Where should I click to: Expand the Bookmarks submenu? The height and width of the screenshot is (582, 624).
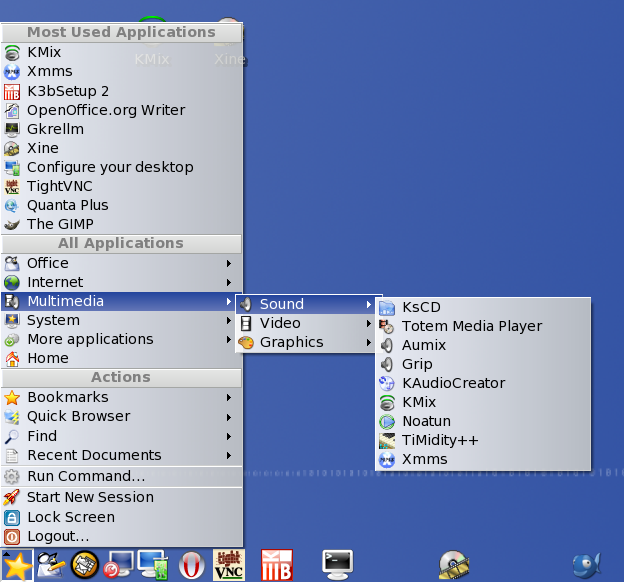(x=121, y=397)
